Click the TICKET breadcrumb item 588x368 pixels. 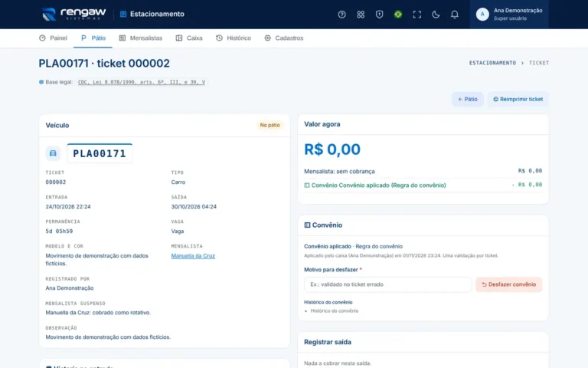click(x=539, y=63)
